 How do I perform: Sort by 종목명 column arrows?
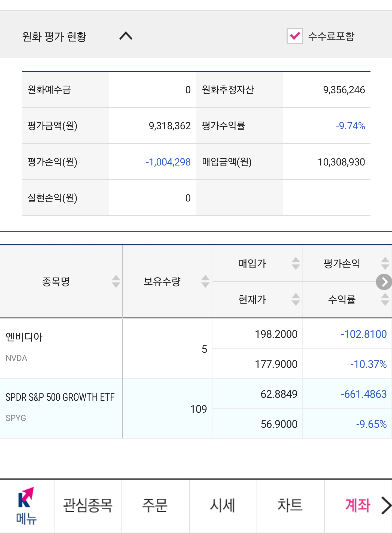[116, 281]
